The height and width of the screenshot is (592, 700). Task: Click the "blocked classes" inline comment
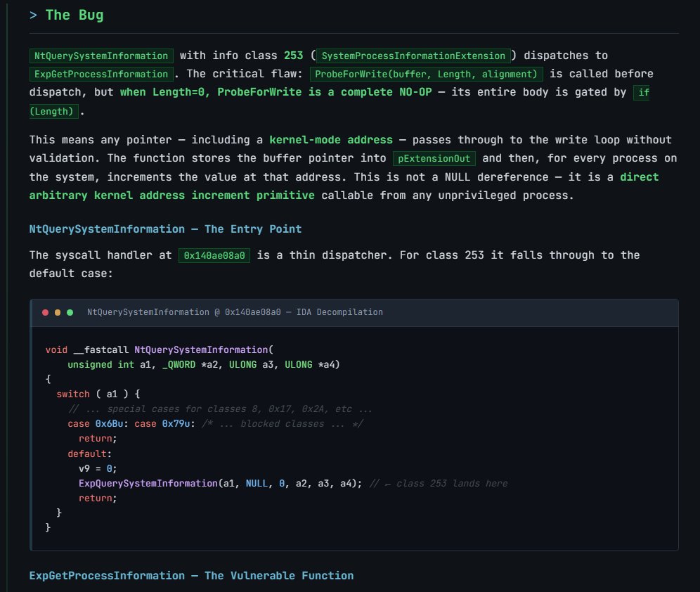[x=282, y=424]
